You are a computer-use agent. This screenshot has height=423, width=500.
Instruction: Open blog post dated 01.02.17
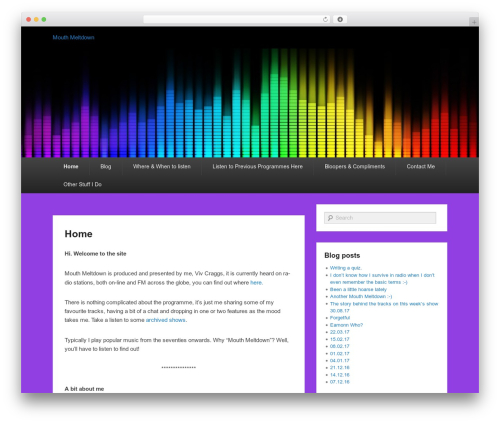coord(340,354)
